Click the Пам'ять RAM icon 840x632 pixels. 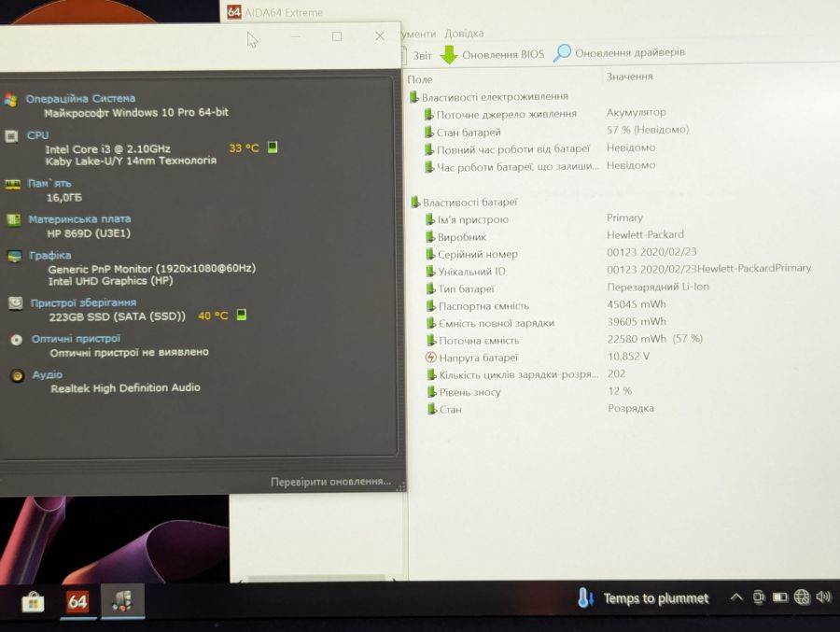[12, 185]
